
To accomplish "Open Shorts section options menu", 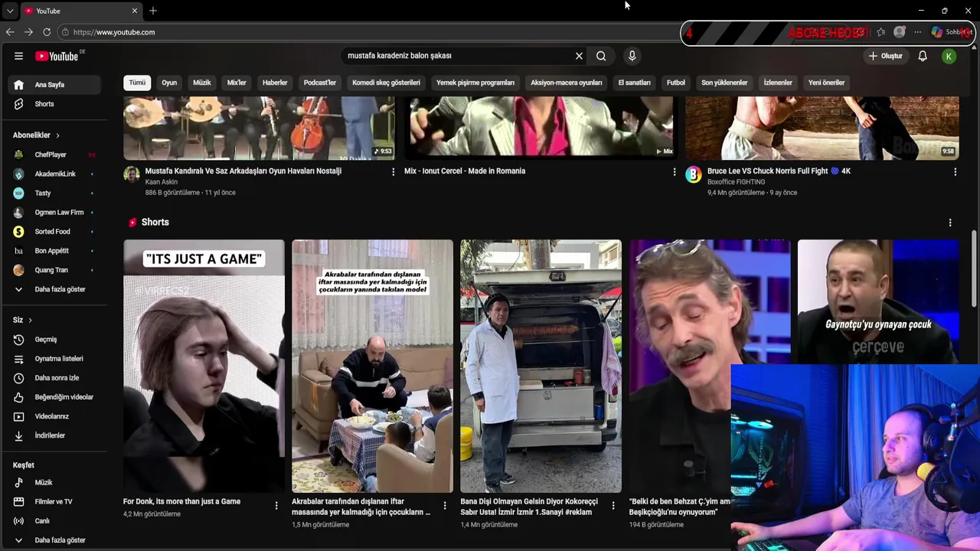I will point(950,223).
